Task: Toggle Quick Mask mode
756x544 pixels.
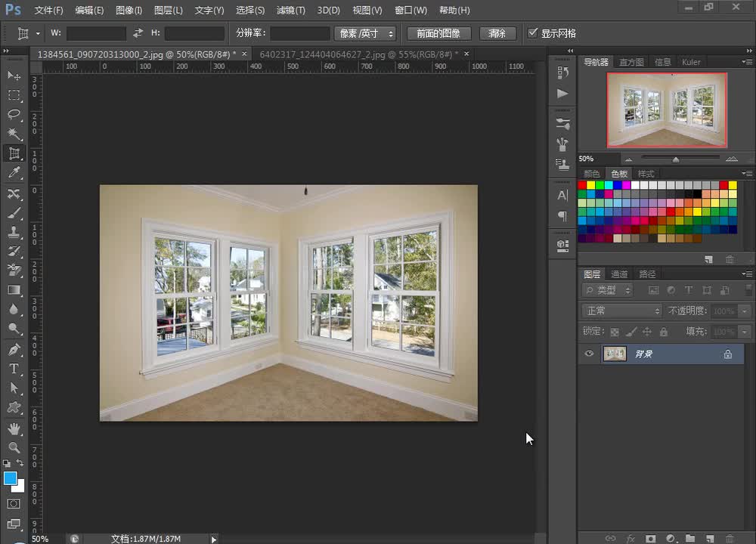Action: pos(14,503)
